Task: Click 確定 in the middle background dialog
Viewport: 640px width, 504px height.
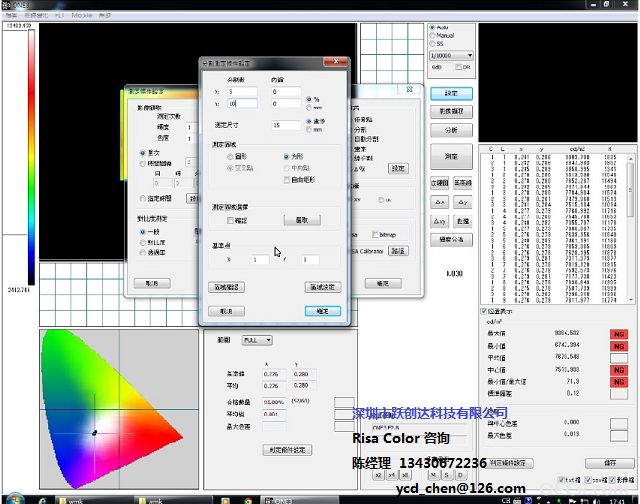Action: point(383,283)
